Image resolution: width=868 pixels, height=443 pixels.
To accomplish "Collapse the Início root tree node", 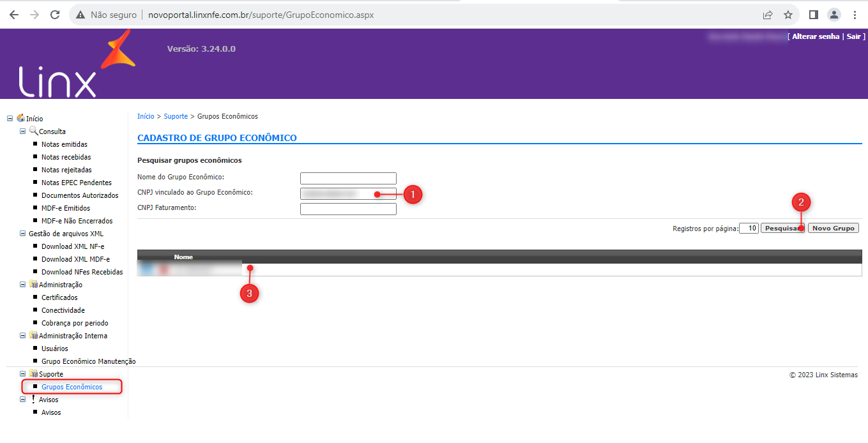I will 10,119.
